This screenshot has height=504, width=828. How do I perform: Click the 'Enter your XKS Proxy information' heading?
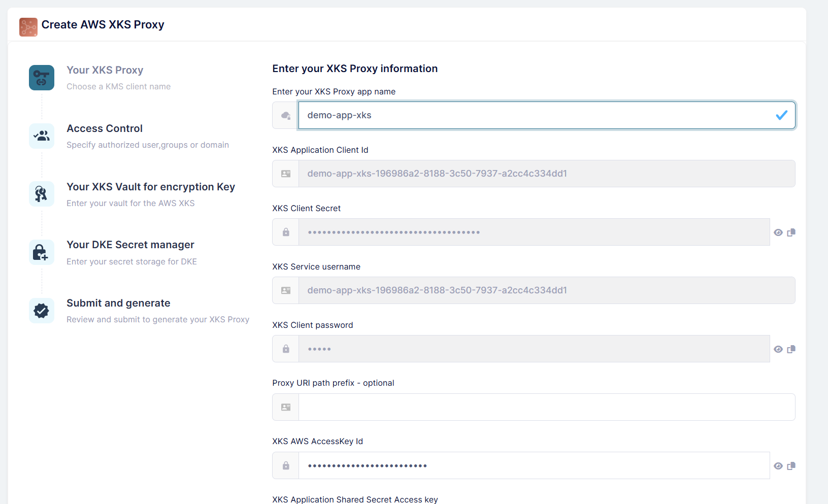coord(355,69)
